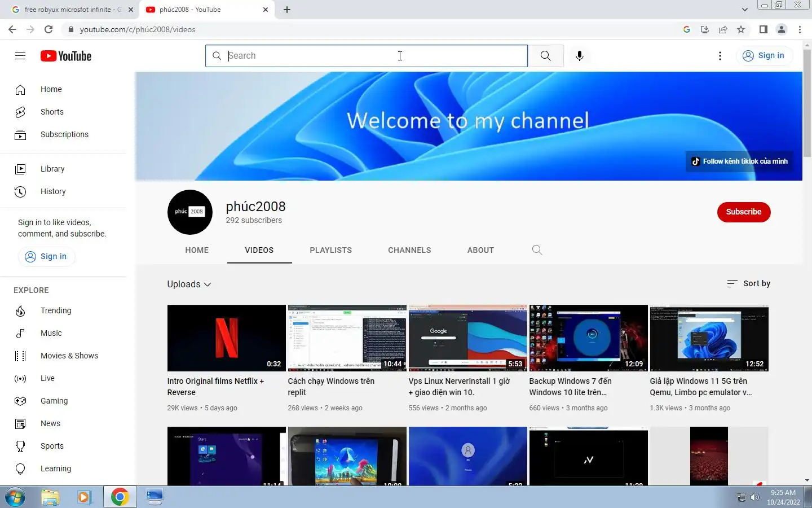Search within channel using magnifier icon
812x508 pixels.
tap(537, 250)
